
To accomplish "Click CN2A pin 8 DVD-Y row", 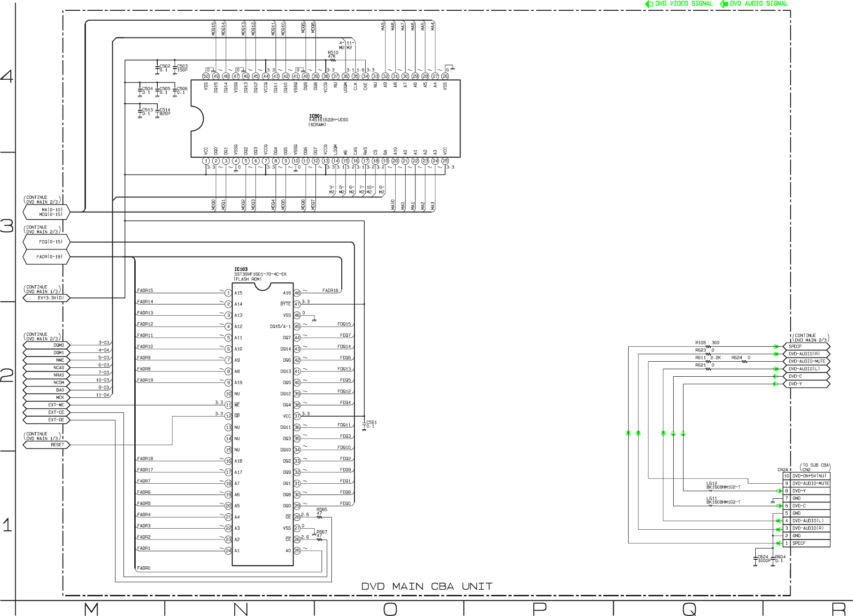I will (806, 491).
